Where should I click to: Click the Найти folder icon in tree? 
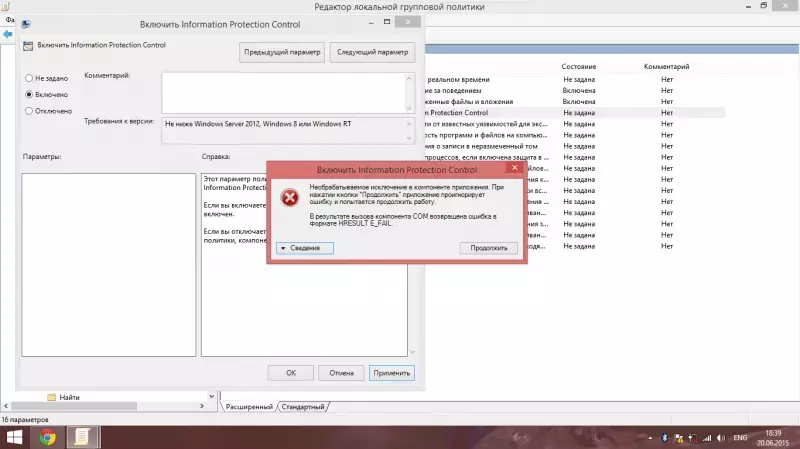pyautogui.click(x=52, y=397)
